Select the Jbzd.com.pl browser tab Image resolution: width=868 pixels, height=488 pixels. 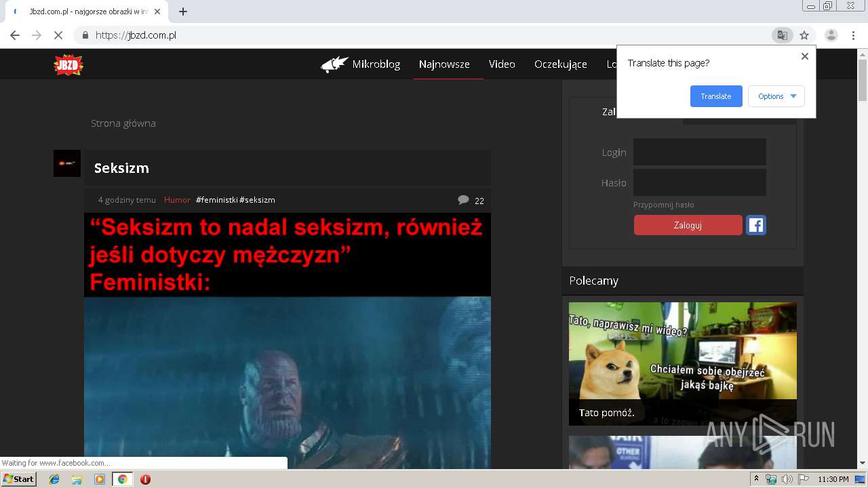coord(88,12)
